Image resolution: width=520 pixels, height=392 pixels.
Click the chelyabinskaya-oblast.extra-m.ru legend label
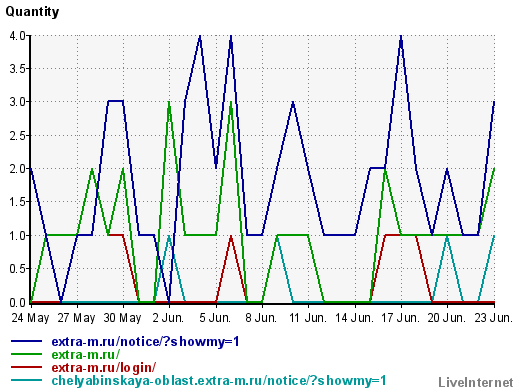[219, 380]
